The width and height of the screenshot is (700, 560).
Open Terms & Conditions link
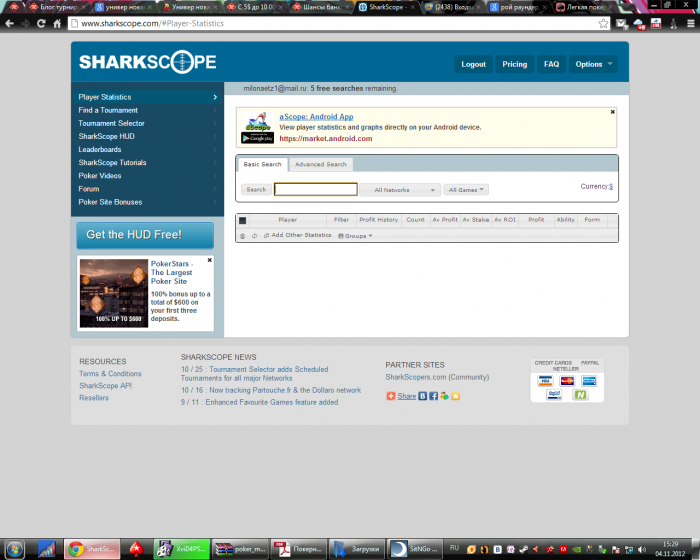(x=110, y=374)
